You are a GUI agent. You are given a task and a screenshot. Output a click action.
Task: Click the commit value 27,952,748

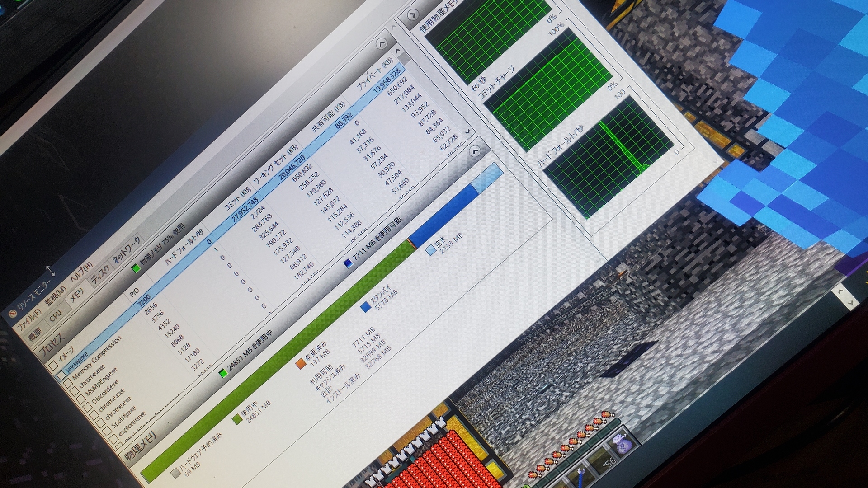245,209
